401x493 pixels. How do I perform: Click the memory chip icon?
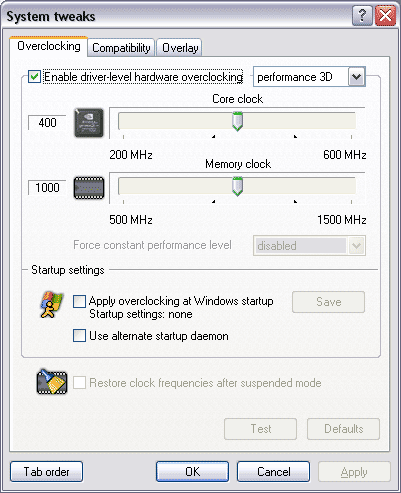coord(89,188)
